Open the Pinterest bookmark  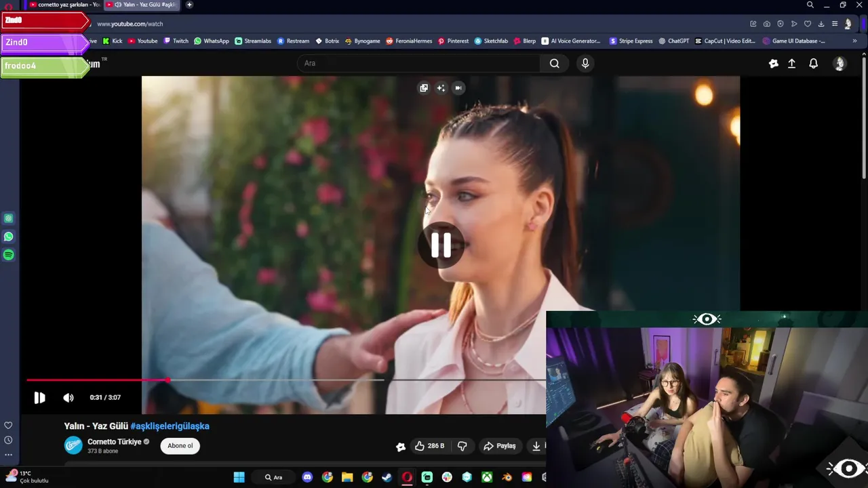tap(453, 41)
